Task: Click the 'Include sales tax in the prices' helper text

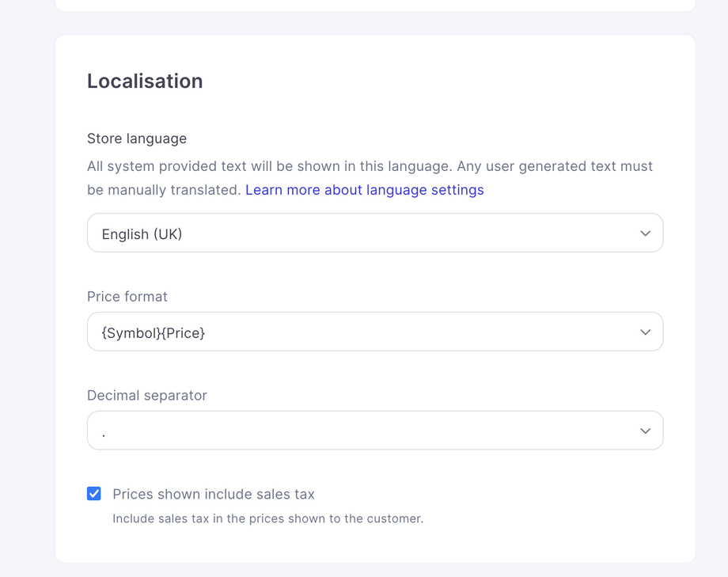Action: click(x=267, y=519)
